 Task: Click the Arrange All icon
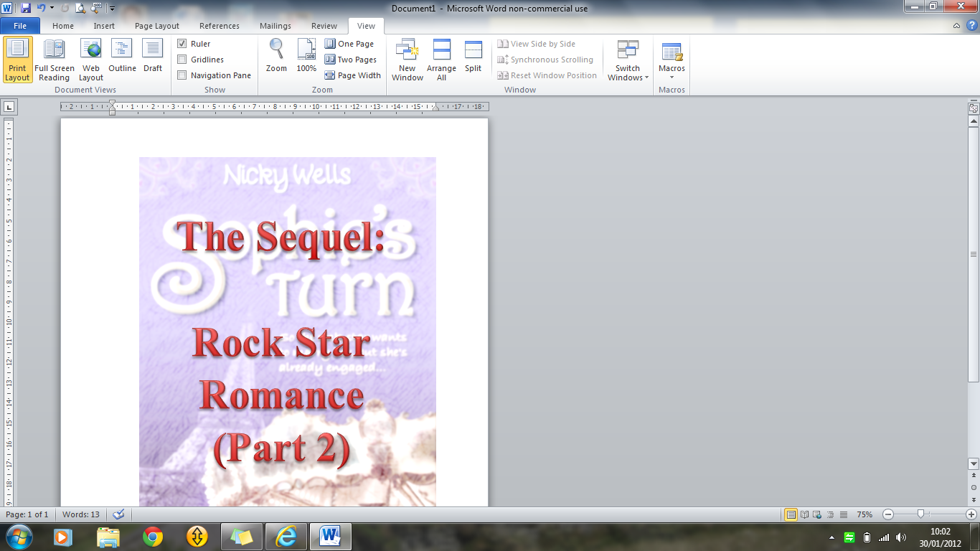[441, 60]
